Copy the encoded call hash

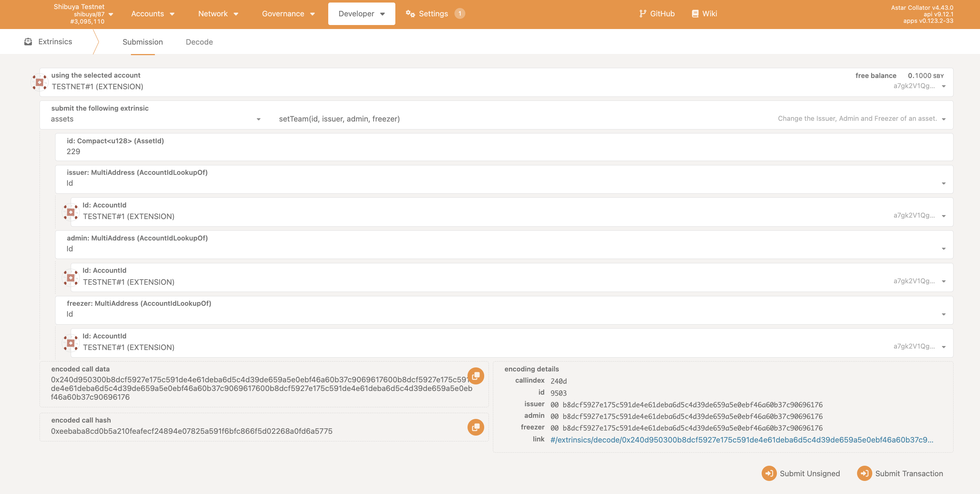coord(475,427)
